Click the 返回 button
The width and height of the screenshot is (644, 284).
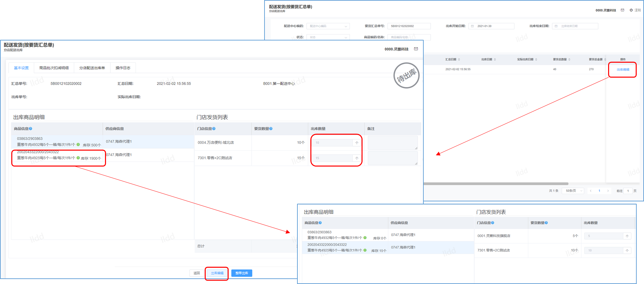(197, 273)
